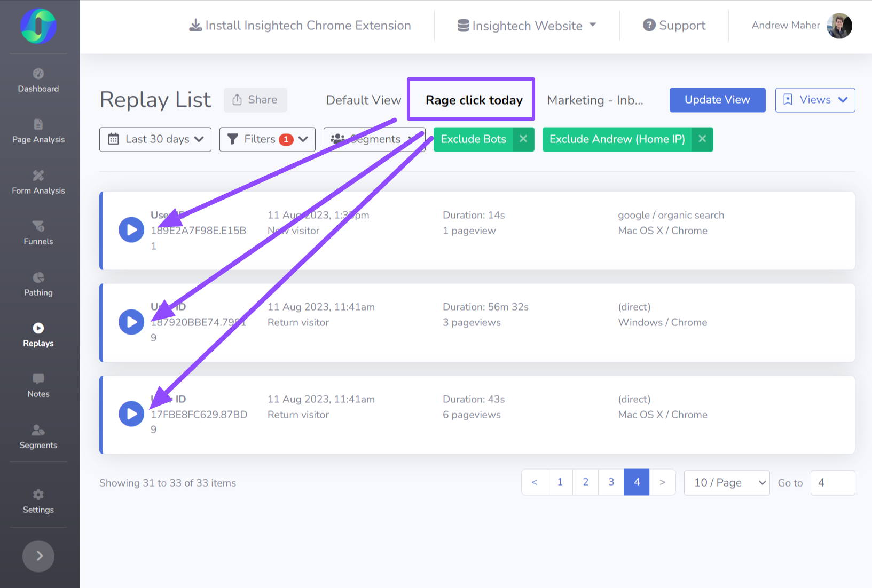Image resolution: width=872 pixels, height=588 pixels.
Task: Play the replay with 56m 32s duration
Action: coord(131,322)
